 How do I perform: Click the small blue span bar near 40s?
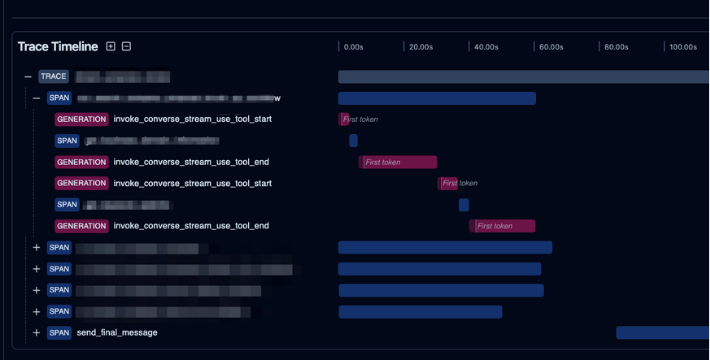pos(464,205)
